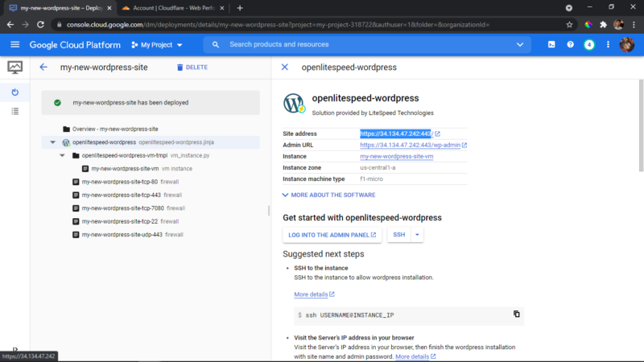Close the openlitespeed-wordpress details panel
This screenshot has height=362, width=644.
click(285, 67)
